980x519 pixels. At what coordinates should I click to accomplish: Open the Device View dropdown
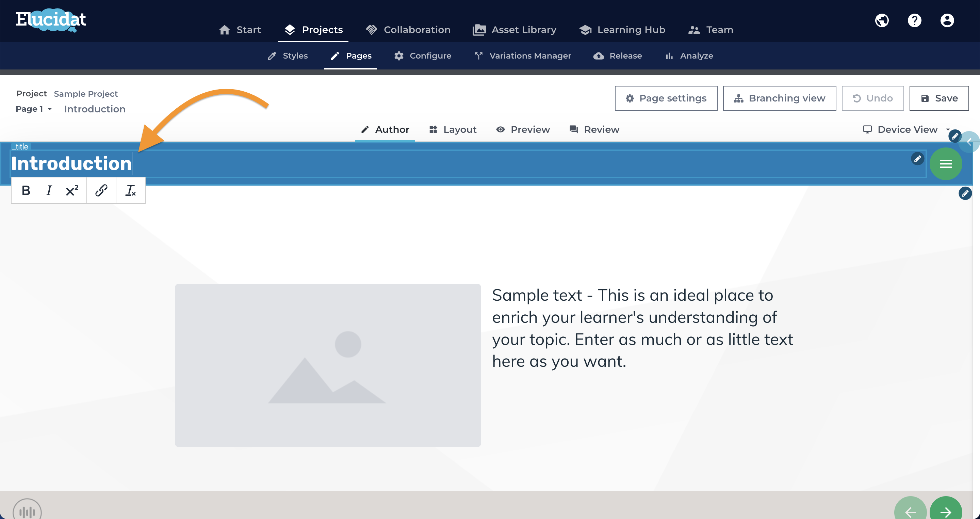(x=906, y=129)
